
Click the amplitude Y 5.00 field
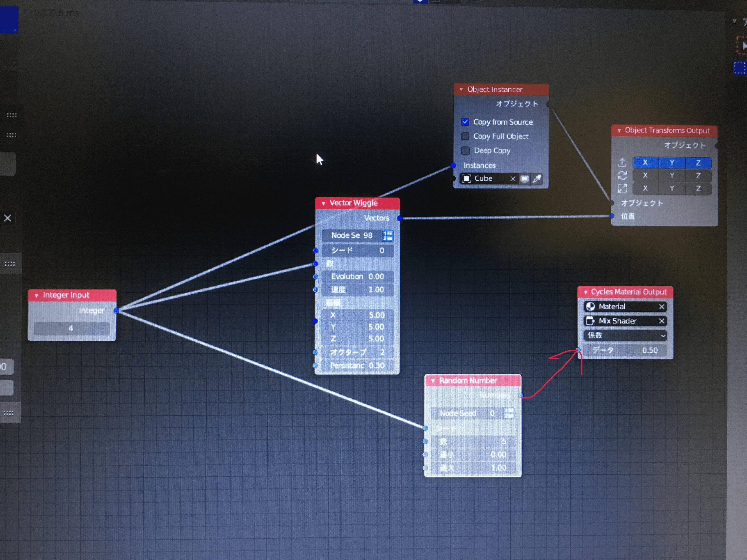[357, 327]
